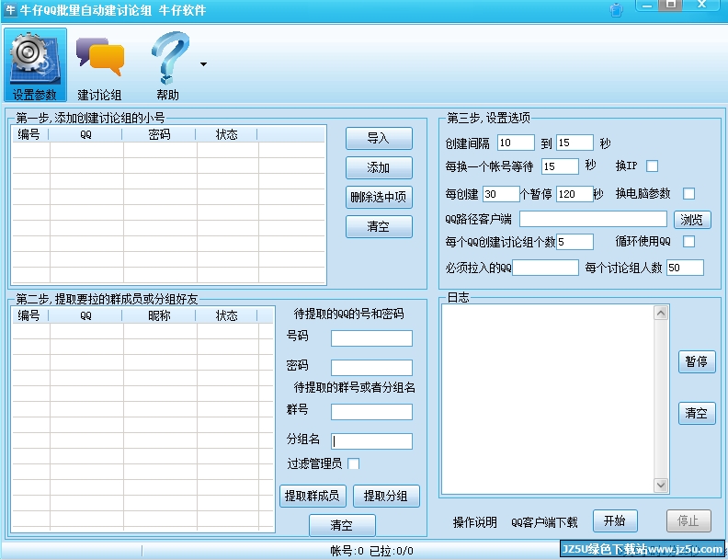Clear the account list with 清空 under 删除选中项
The width and height of the screenshot is (728, 560).
pyautogui.click(x=379, y=226)
